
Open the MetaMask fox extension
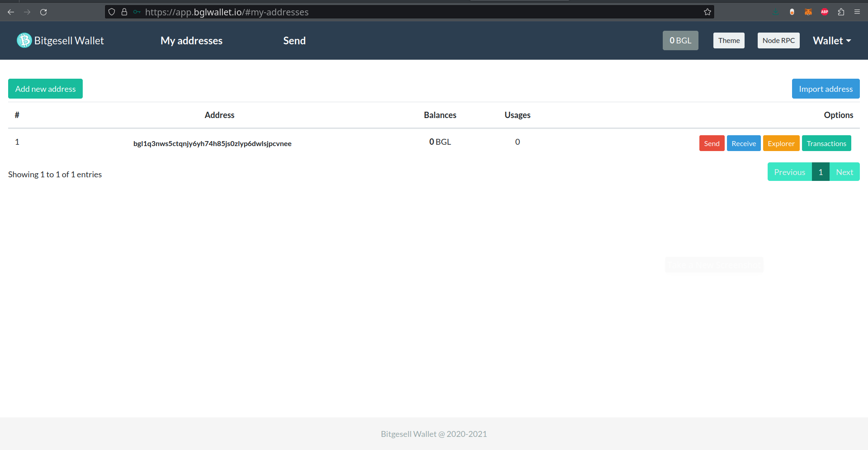click(808, 12)
